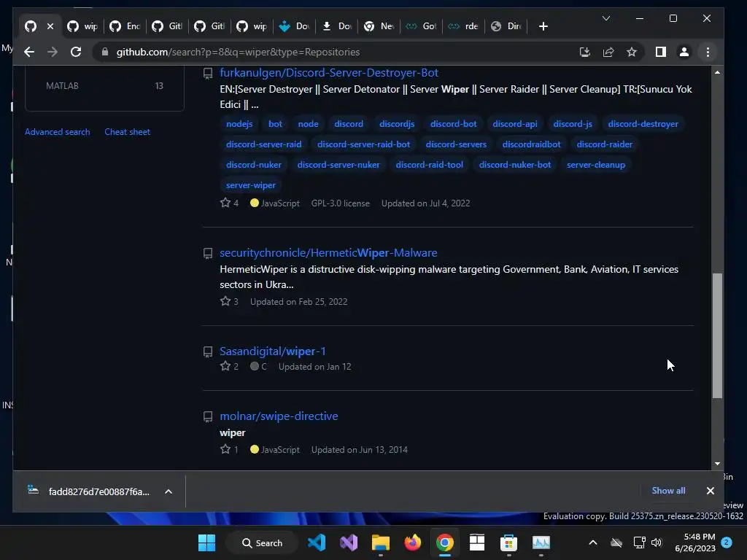Select the discord-nuker topic tag
747x560 pixels.
(x=253, y=165)
